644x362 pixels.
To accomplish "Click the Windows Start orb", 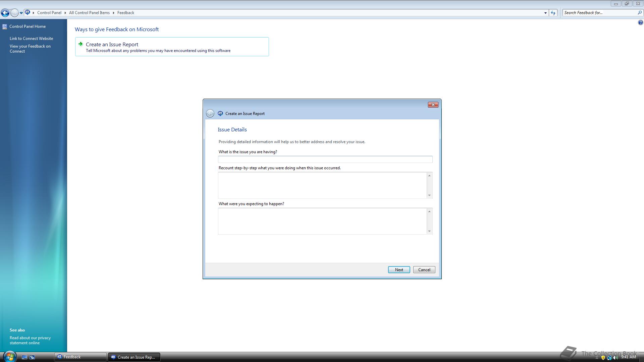I will 9,357.
